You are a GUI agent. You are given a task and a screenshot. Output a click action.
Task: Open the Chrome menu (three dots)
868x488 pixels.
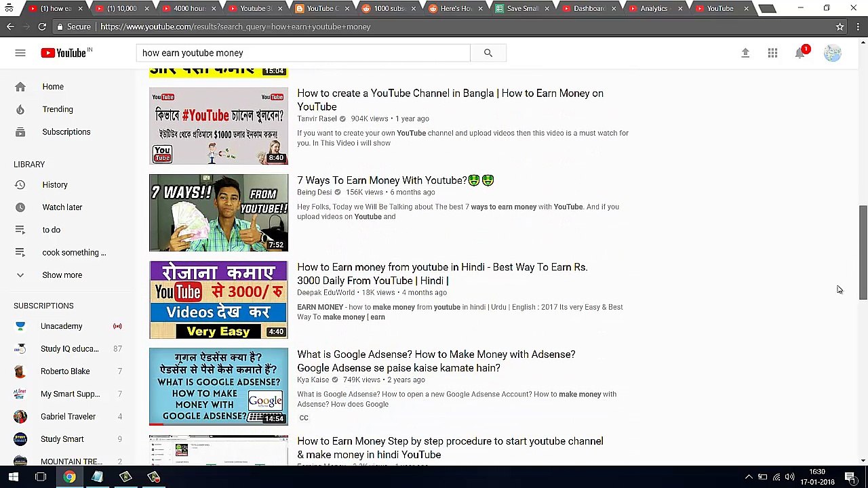(858, 26)
